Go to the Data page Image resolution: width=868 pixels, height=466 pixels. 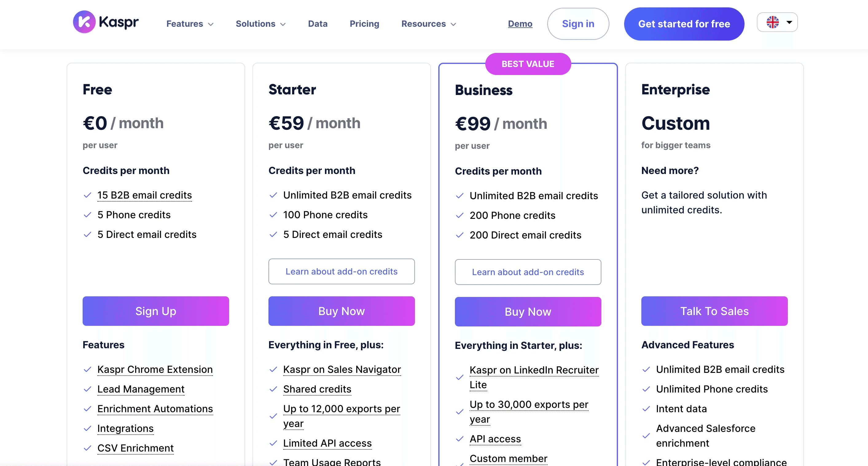pos(318,24)
